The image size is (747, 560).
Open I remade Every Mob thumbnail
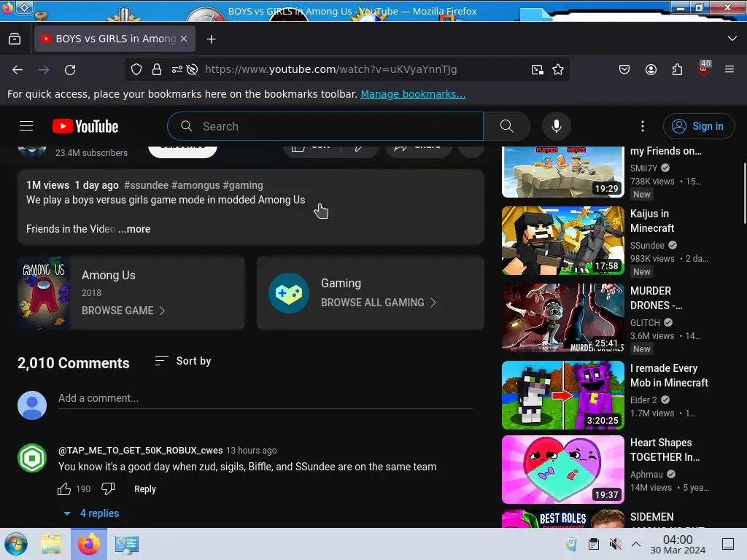(x=562, y=395)
